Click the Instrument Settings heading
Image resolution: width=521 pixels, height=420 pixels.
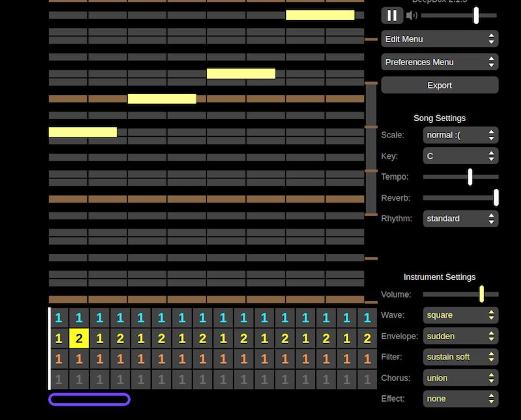pos(439,277)
